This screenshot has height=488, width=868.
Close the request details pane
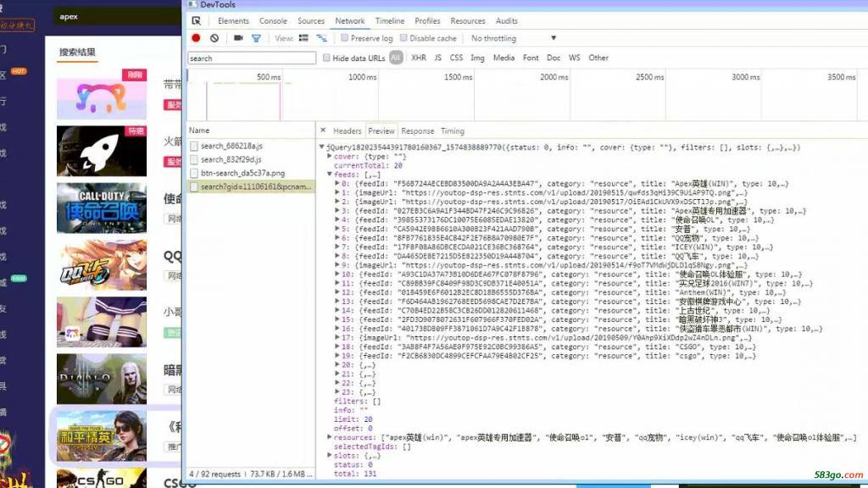[323, 130]
